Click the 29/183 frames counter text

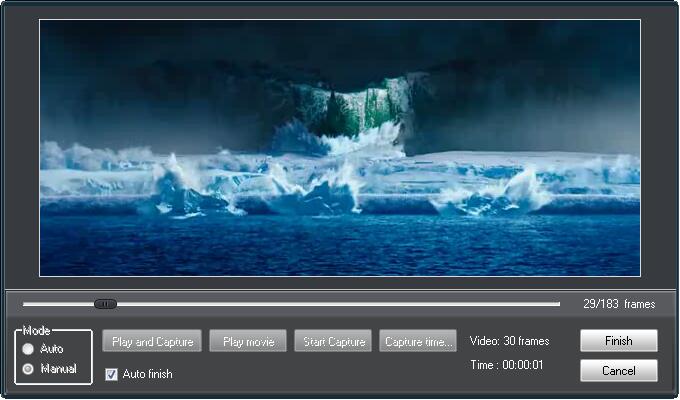point(619,304)
